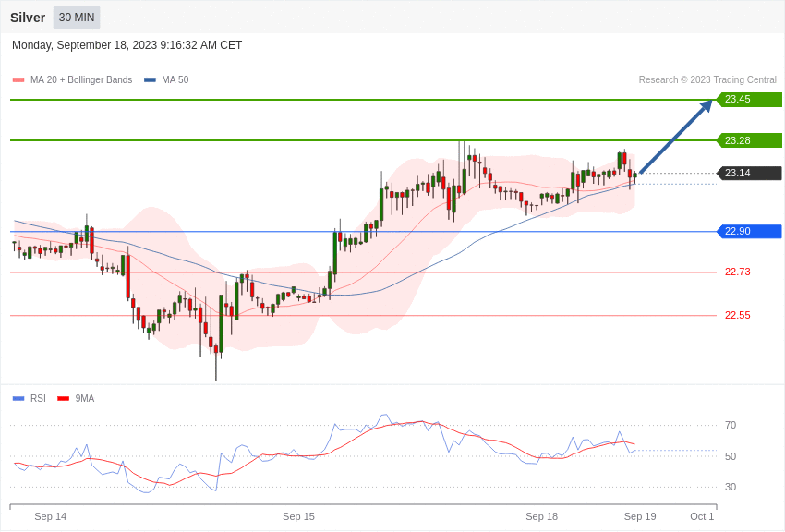Viewport: 785px width, 532px height.
Task: Click the RSI 50 axis value
Action: point(731,456)
